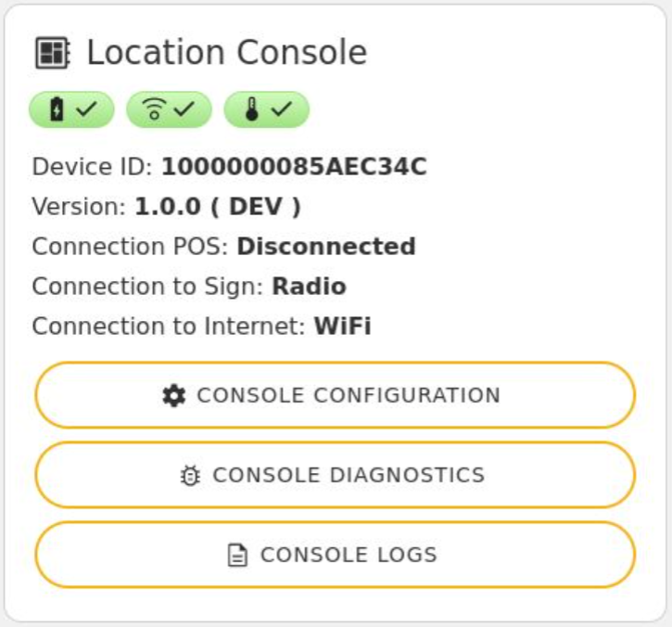Image resolution: width=672 pixels, height=627 pixels.
Task: Click the Disconnected POS connection status
Action: point(326,247)
